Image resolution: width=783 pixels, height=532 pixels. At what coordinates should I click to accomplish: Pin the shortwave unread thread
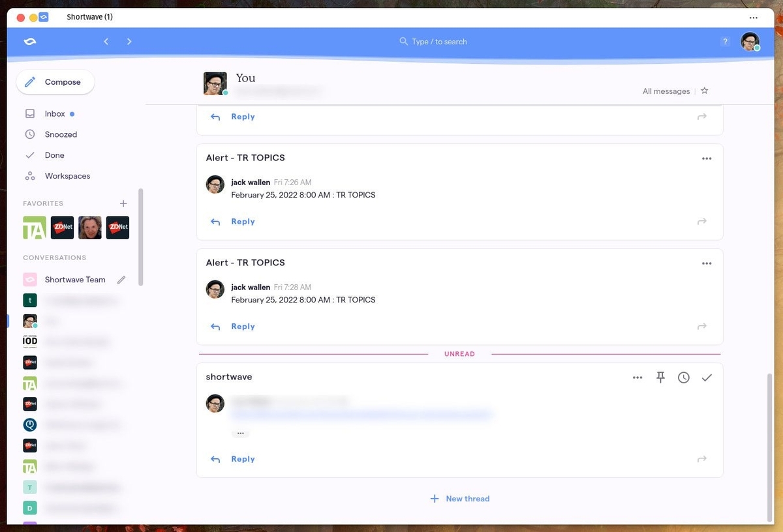click(x=660, y=377)
